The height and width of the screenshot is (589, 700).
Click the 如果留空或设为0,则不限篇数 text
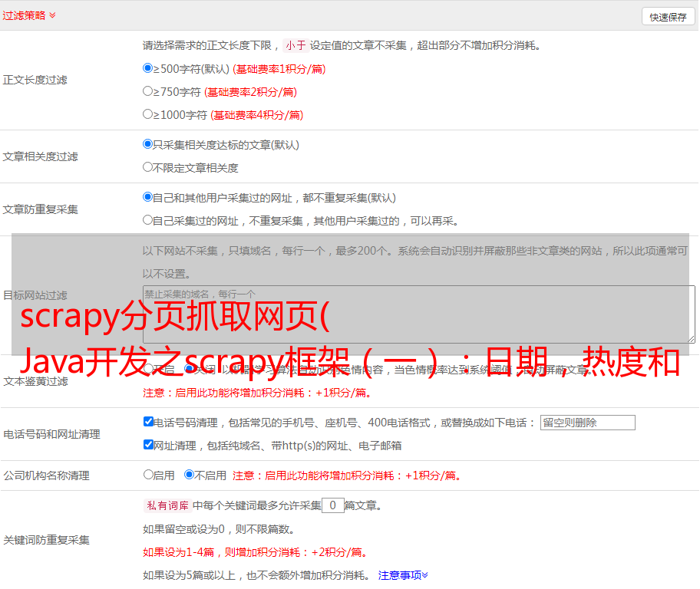[220, 530]
